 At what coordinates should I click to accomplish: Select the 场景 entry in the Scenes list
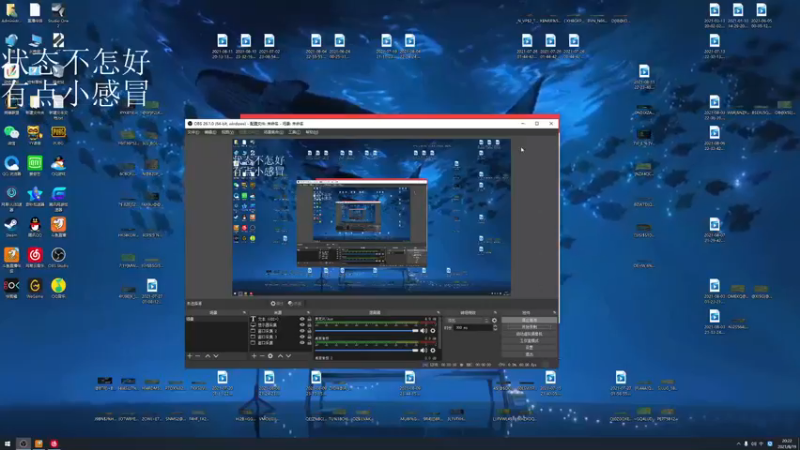pyautogui.click(x=216, y=319)
